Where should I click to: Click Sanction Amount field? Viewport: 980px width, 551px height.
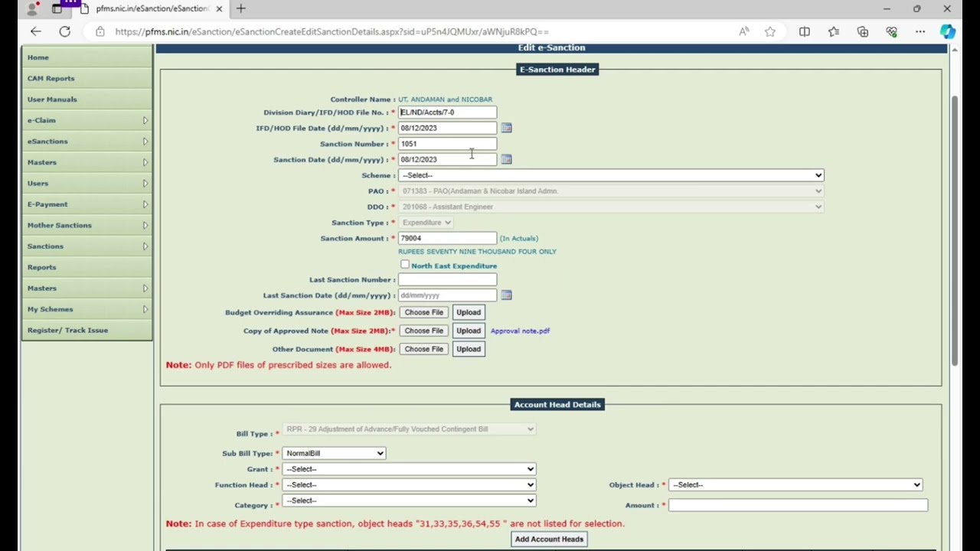447,238
